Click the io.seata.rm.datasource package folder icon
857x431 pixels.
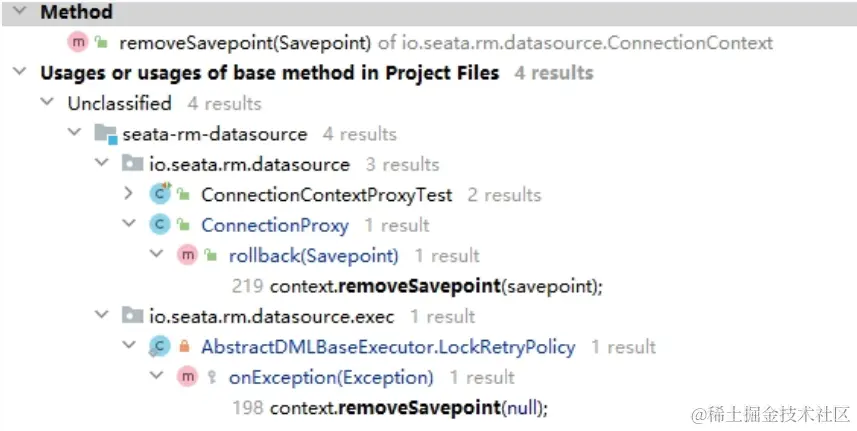[132, 163]
